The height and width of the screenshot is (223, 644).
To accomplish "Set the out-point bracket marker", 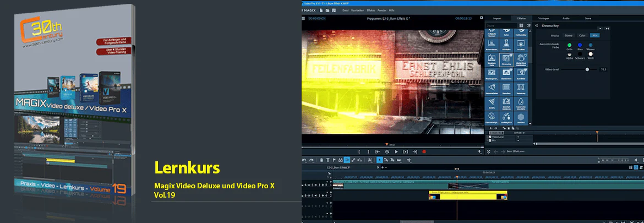I will point(368,151).
